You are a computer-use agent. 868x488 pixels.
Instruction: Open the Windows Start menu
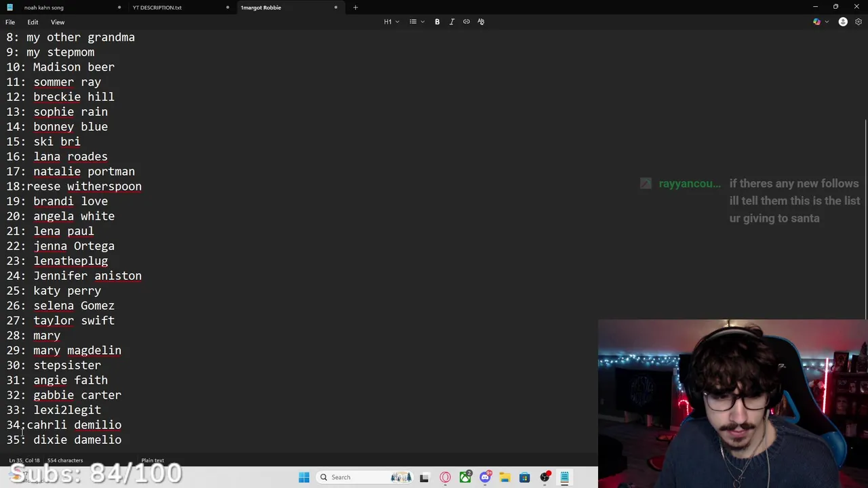pos(304,477)
